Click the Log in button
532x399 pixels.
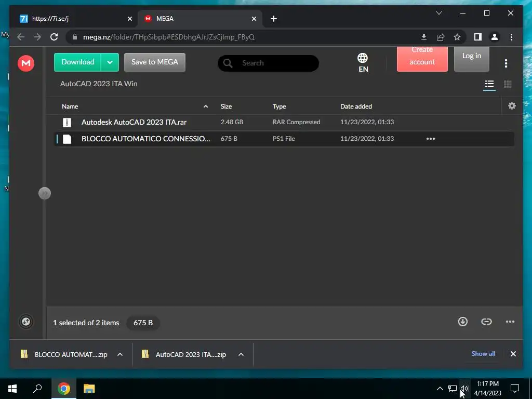[472, 58]
